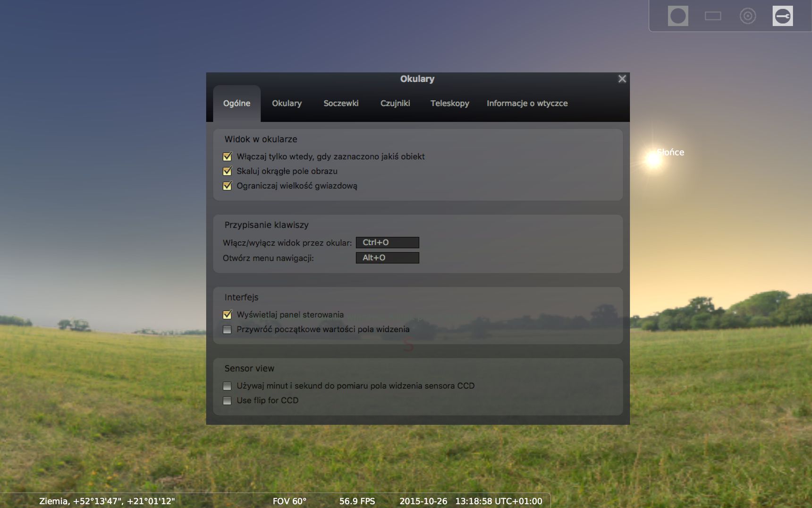The width and height of the screenshot is (812, 508).
Task: Open Oculars configuration wrench icon
Action: (x=783, y=16)
